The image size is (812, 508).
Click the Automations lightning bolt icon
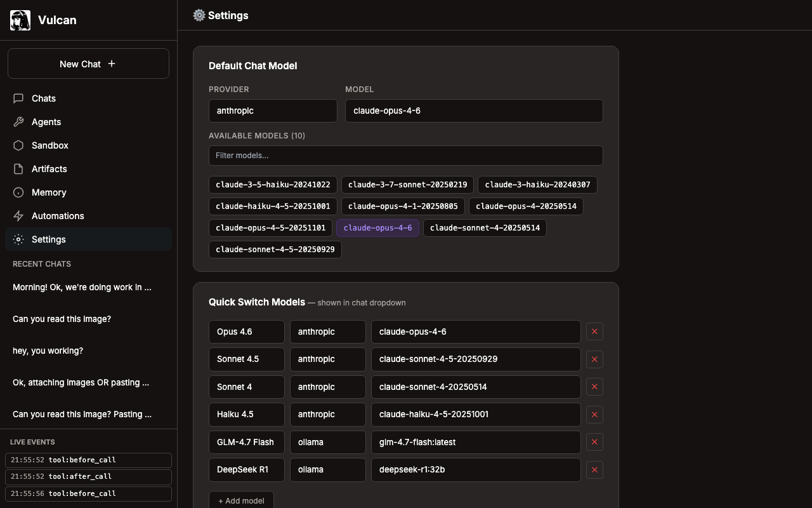pyautogui.click(x=18, y=216)
